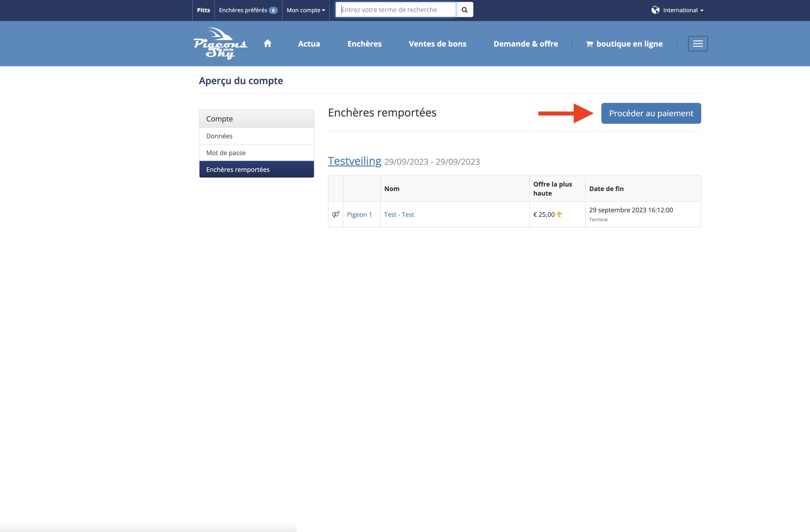Click Procéder au paiement button
The width and height of the screenshot is (810, 532).
click(x=651, y=113)
